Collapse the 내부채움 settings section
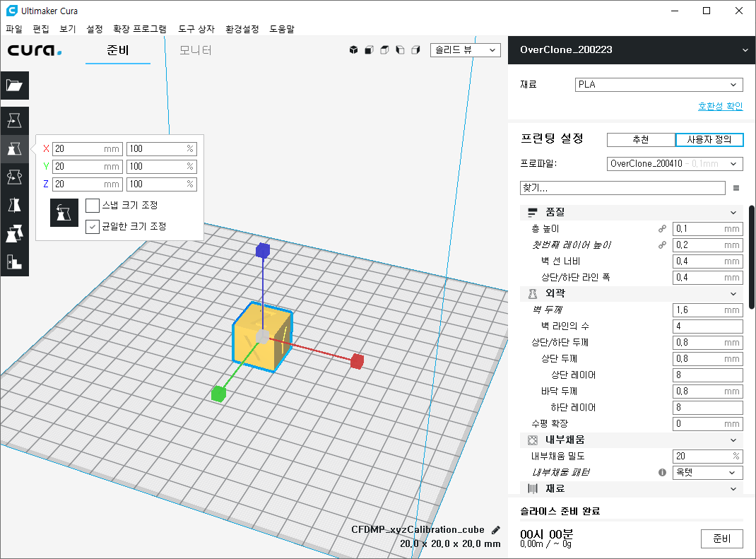This screenshot has width=756, height=559. tap(632, 440)
